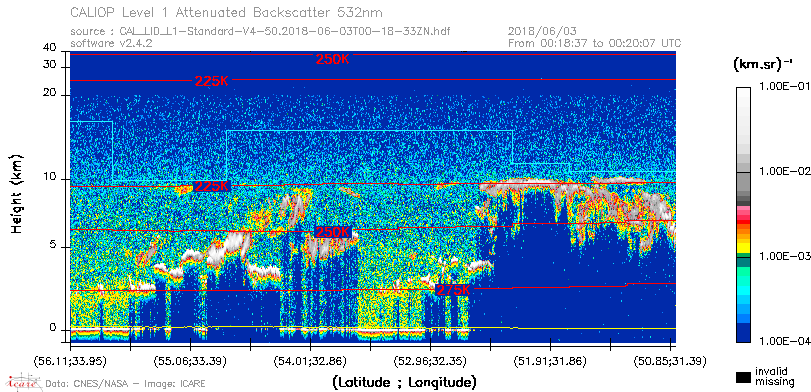Click the date '2018/06/03'
The width and height of the screenshot is (811, 392).
point(543,32)
